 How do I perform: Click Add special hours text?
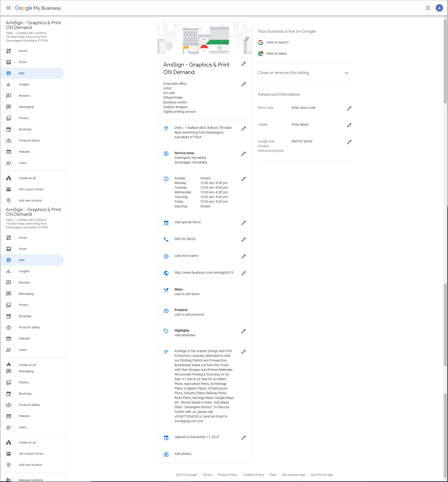[x=188, y=222]
